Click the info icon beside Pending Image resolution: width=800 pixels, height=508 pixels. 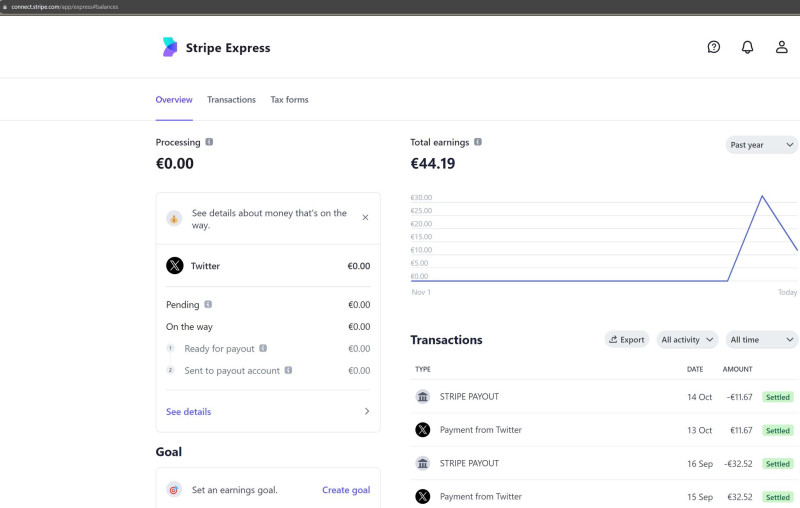pyautogui.click(x=208, y=304)
